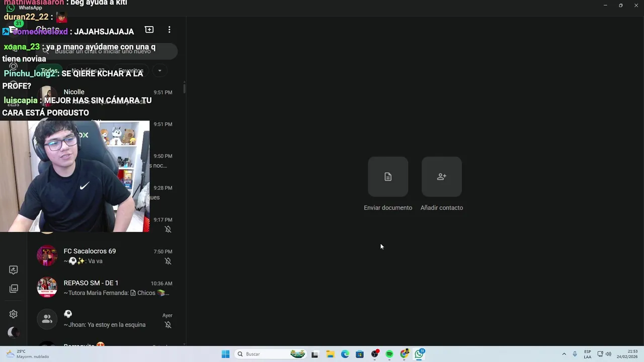Screen dimensions: 644x362
Task: Open the Status icon in WhatsApp sidebar
Action: click(14, 66)
